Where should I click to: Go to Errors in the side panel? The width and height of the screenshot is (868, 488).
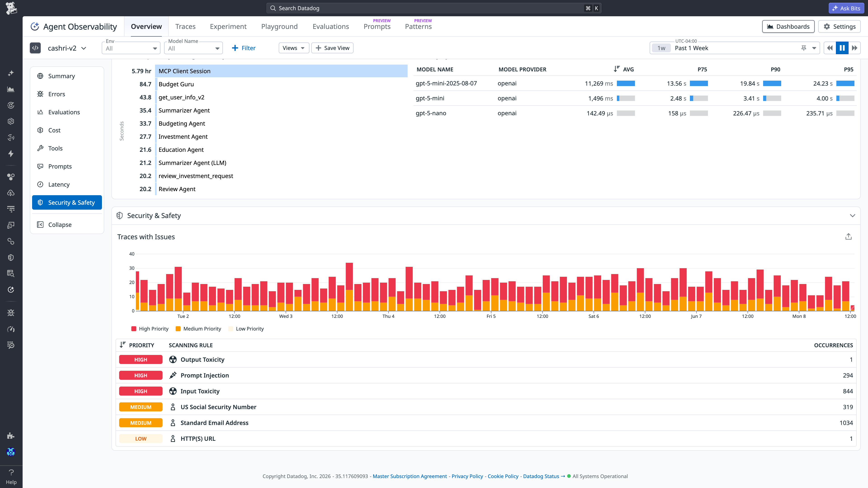[x=67, y=94]
